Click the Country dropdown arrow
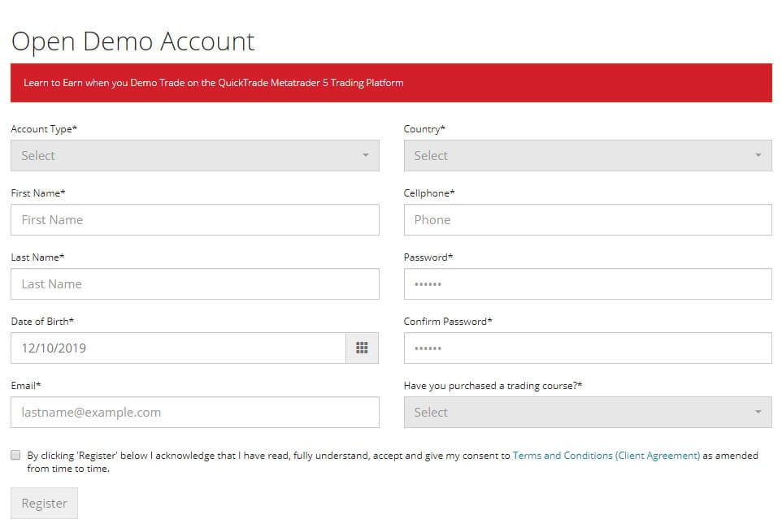This screenshot has height=532, width=782. pos(758,155)
